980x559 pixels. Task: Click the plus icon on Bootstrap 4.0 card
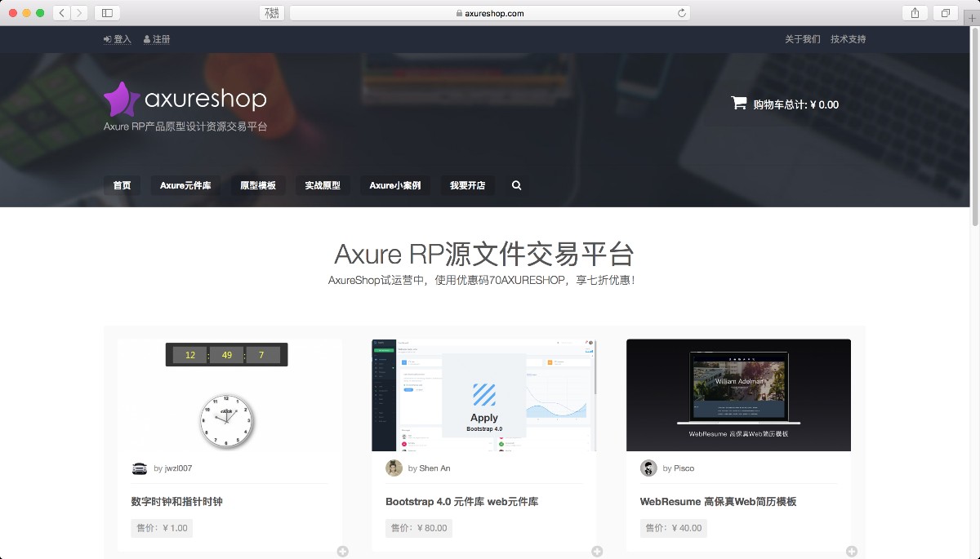597,552
